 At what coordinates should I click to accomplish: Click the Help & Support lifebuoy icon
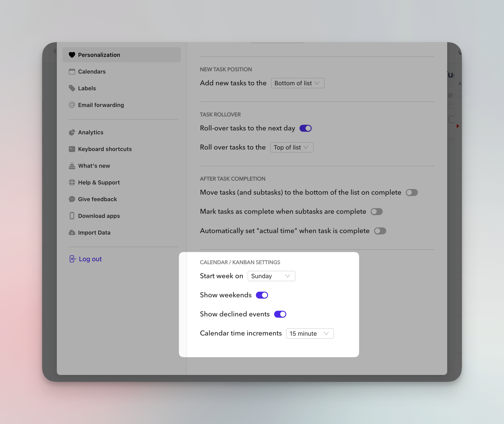tap(72, 182)
